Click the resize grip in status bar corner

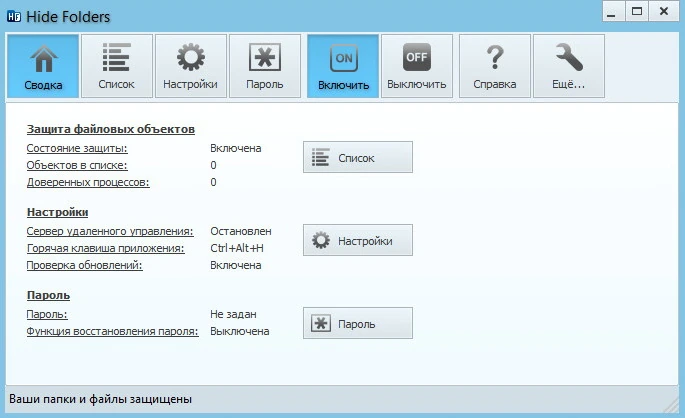[x=671, y=406]
